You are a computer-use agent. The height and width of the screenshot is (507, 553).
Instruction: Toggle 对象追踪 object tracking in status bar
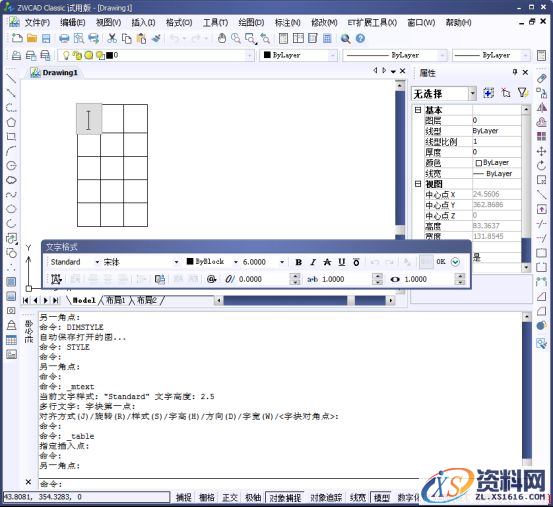326,497
